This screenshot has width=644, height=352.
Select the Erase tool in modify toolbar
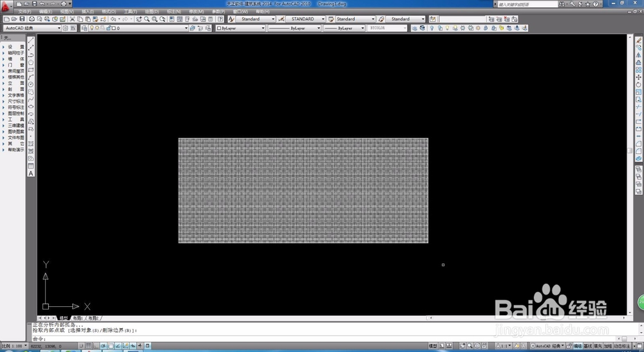point(639,41)
